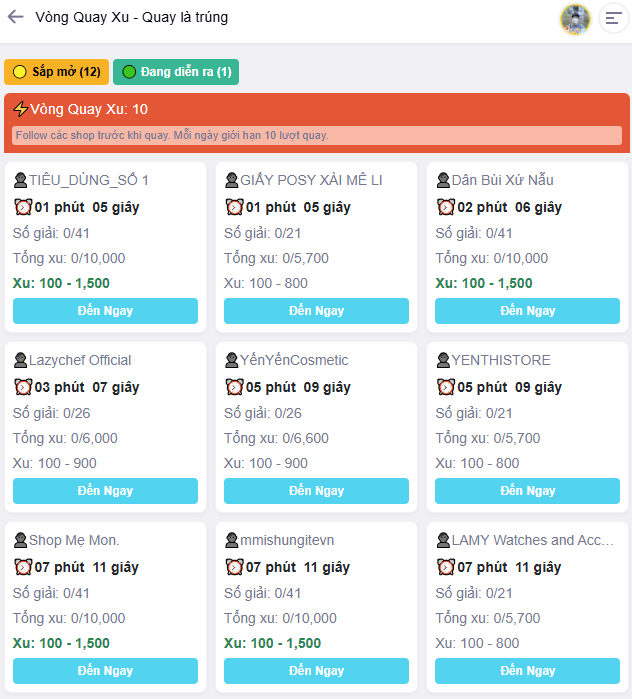
Task: Switch to the Đang diễn ra (1) tab
Action: pyautogui.click(x=176, y=72)
